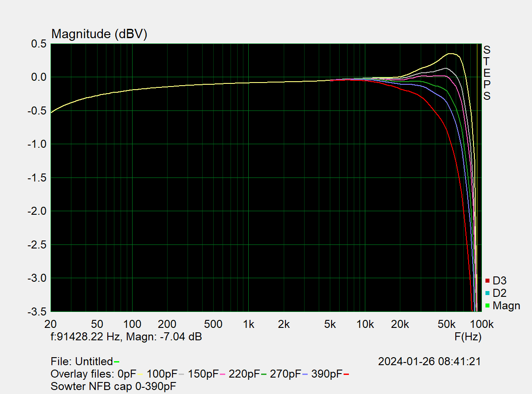Click the timestamp 2024-01-26 08:41:21
Screen dimensions: 532x394
[430, 362]
